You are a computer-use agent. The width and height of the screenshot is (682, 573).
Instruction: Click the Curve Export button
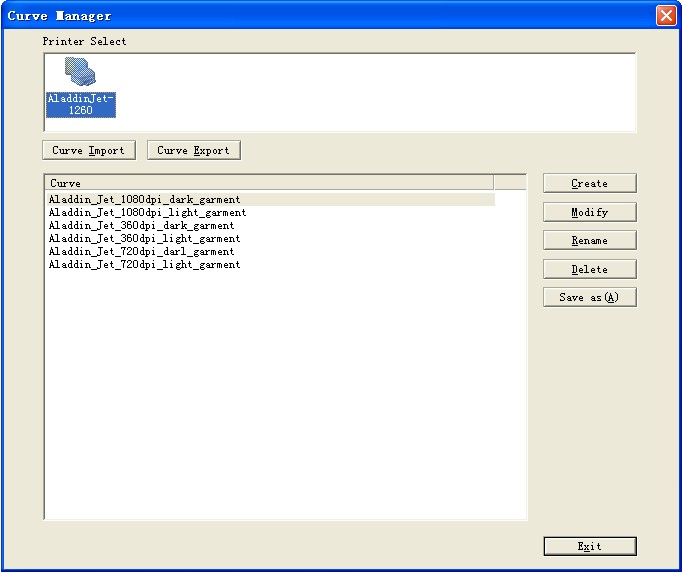194,151
